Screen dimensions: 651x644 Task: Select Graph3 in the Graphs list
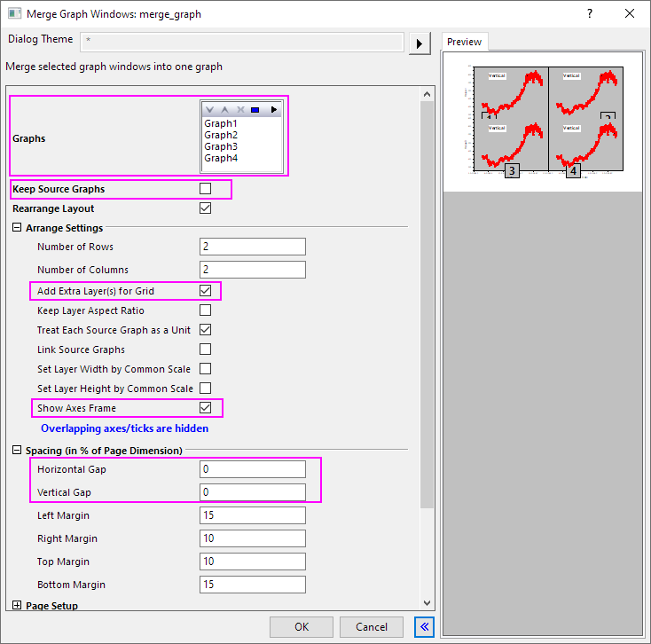tap(221, 146)
